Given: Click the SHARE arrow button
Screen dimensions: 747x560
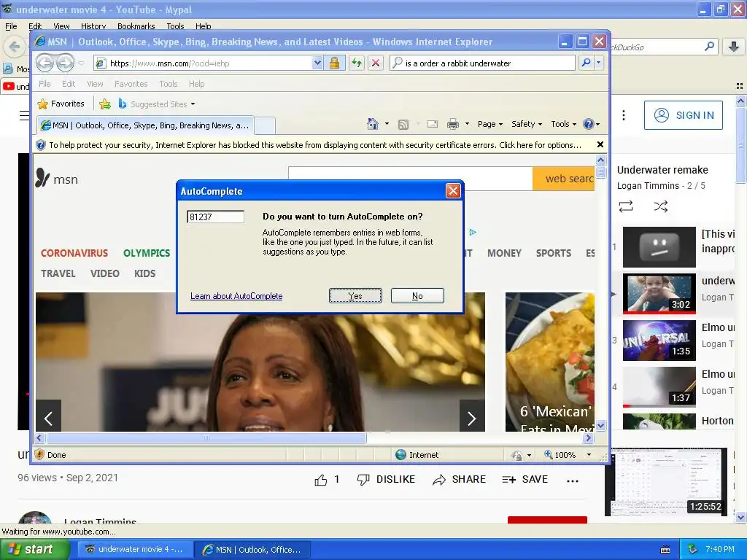Looking at the screenshot, I should (459, 480).
